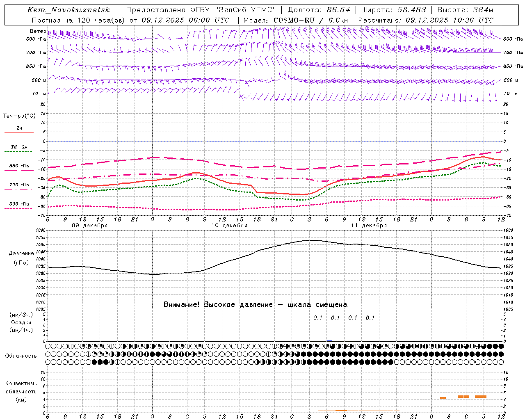
Task: Click the Осадки precipitation label
Action: pyautogui.click(x=21, y=322)
